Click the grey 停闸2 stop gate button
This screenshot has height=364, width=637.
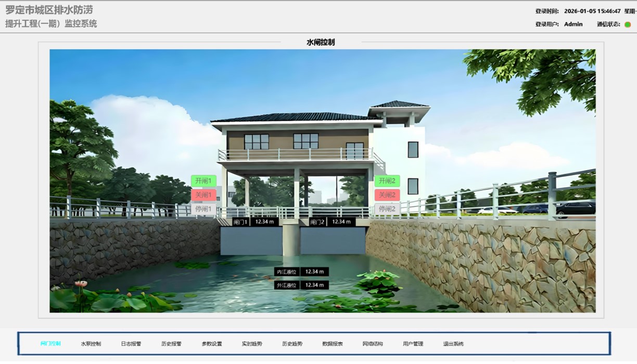click(x=387, y=209)
